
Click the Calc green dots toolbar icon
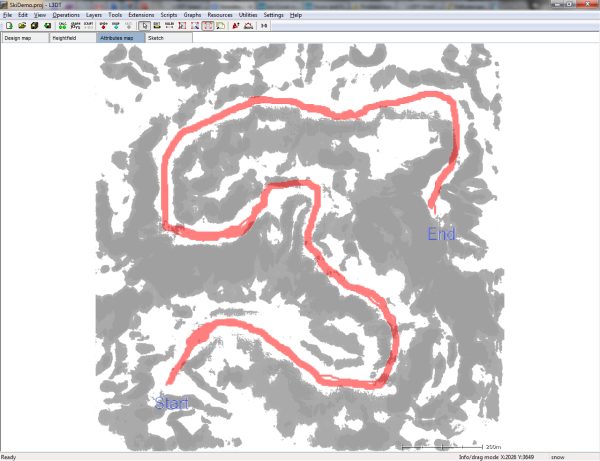[x=62, y=26]
